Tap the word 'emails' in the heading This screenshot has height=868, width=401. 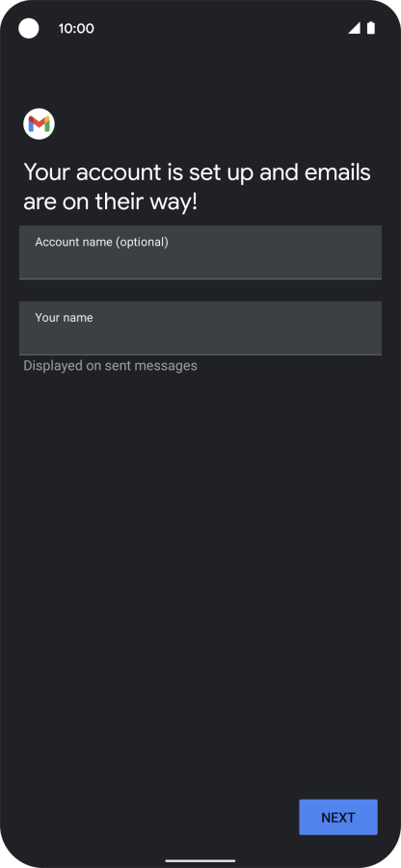pos(338,172)
